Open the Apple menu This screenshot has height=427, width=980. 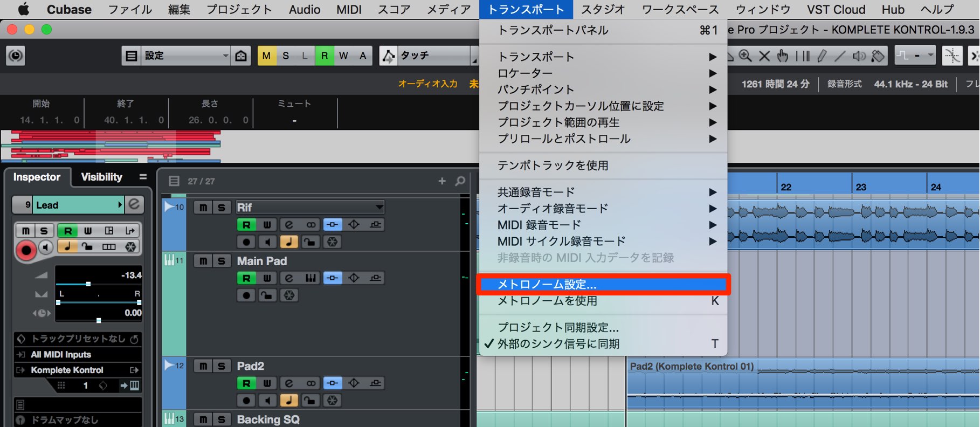coord(23,10)
